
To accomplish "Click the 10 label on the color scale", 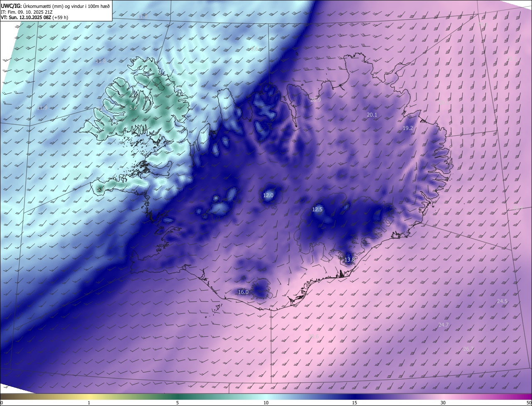I will point(266,403).
